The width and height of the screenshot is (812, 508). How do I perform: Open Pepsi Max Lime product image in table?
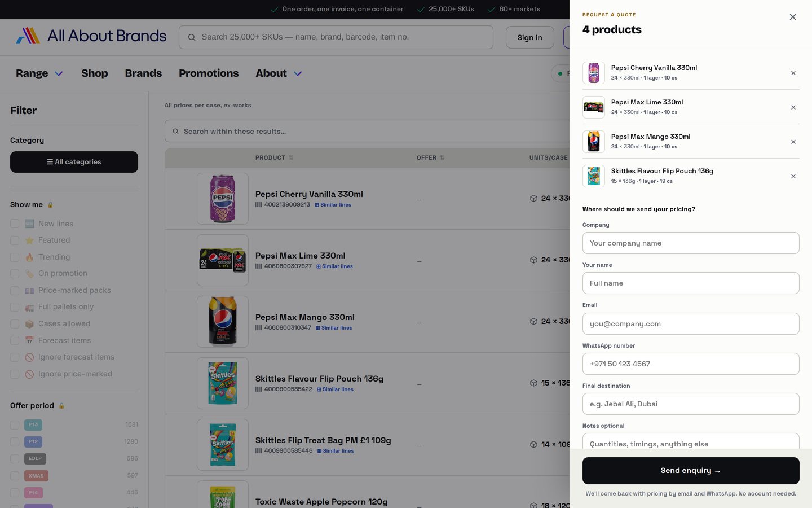(223, 260)
